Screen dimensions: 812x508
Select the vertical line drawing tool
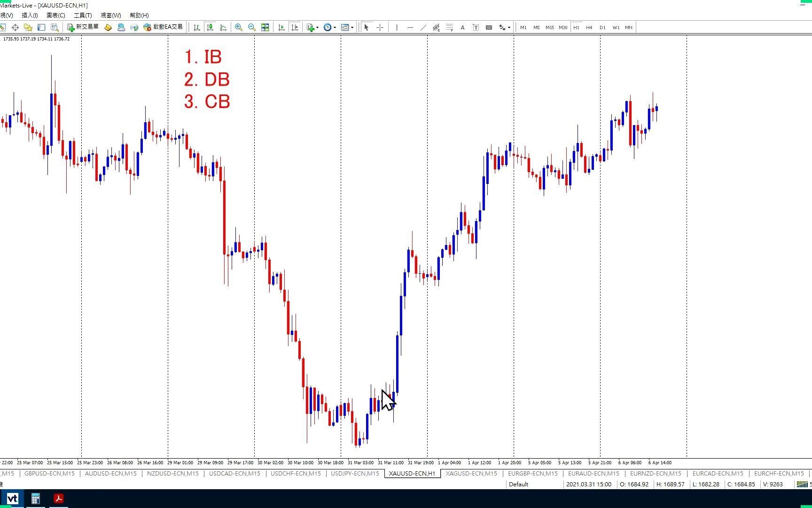(x=397, y=27)
